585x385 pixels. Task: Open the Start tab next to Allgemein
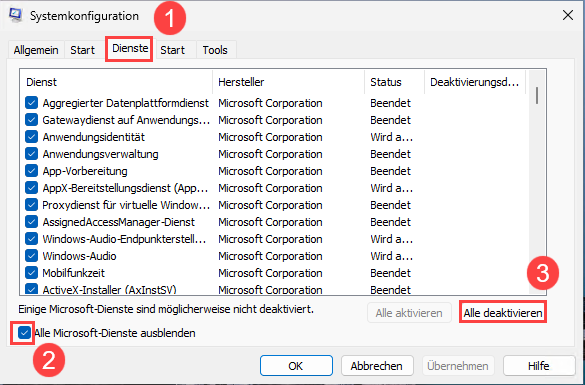point(82,50)
